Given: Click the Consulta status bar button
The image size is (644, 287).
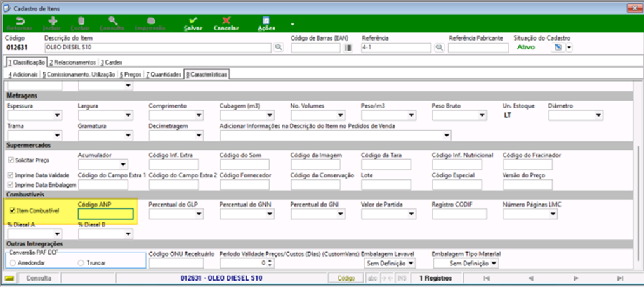Looking at the screenshot, I should tap(39, 278).
